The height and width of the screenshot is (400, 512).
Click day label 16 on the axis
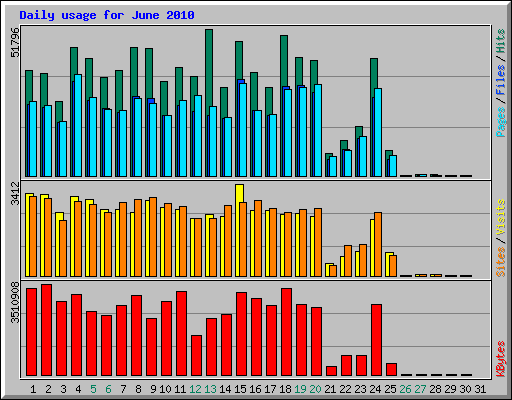(255, 389)
